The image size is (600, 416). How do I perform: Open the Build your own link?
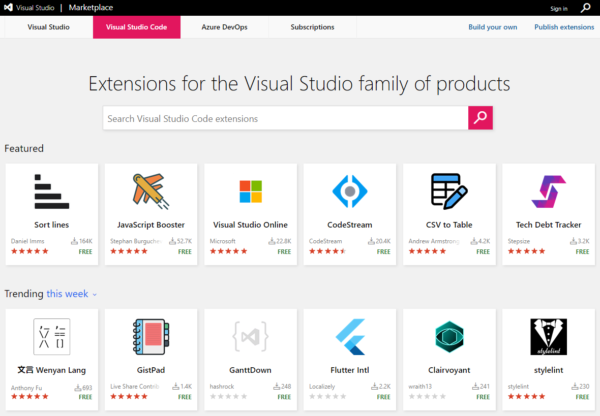click(492, 27)
